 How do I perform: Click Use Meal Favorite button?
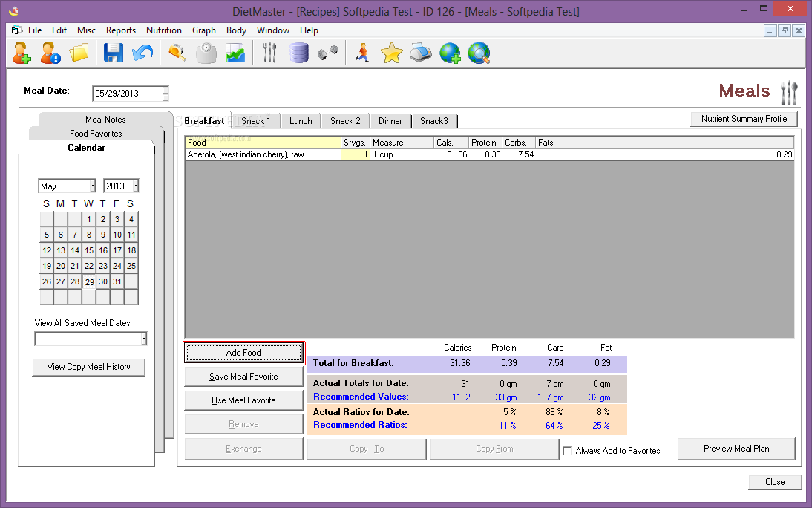243,400
